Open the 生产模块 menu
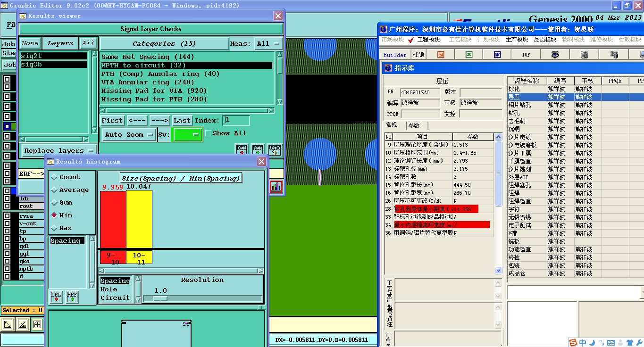Screen dimensions: 644x347 click(x=517, y=40)
